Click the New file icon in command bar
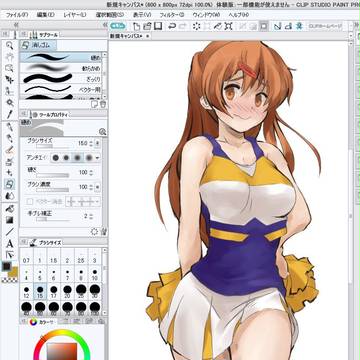This screenshot has height=360, width=360. pos(136,26)
